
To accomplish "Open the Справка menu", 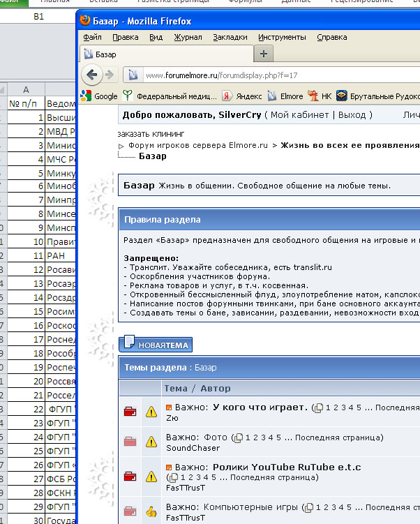I will [x=332, y=37].
